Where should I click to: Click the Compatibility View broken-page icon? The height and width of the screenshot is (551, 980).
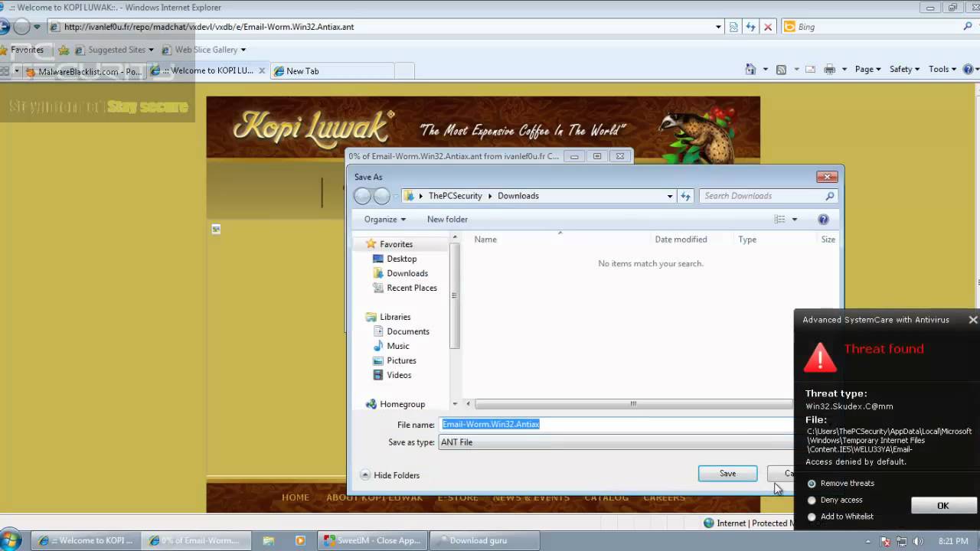click(x=733, y=27)
